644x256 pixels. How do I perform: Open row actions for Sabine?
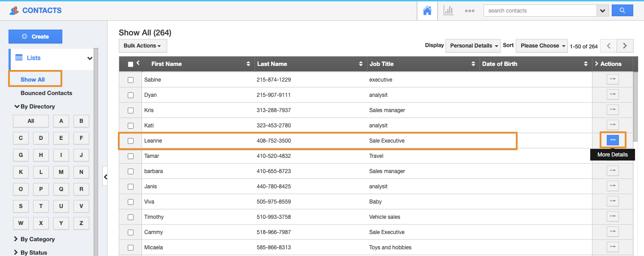(612, 79)
